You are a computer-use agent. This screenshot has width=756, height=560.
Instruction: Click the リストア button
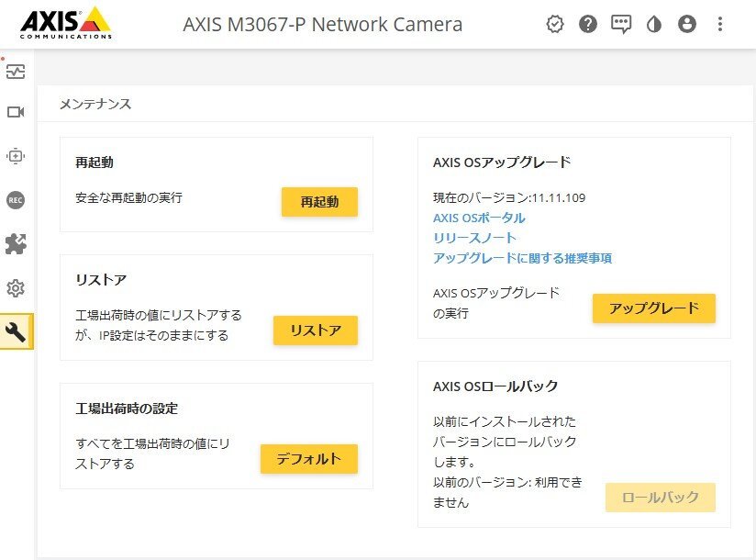coord(316,330)
